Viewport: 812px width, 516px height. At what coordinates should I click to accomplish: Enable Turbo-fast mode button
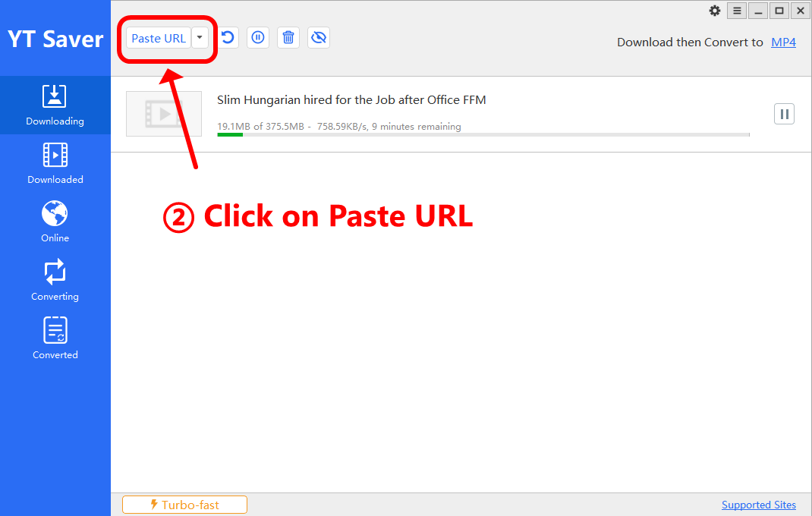tap(185, 505)
